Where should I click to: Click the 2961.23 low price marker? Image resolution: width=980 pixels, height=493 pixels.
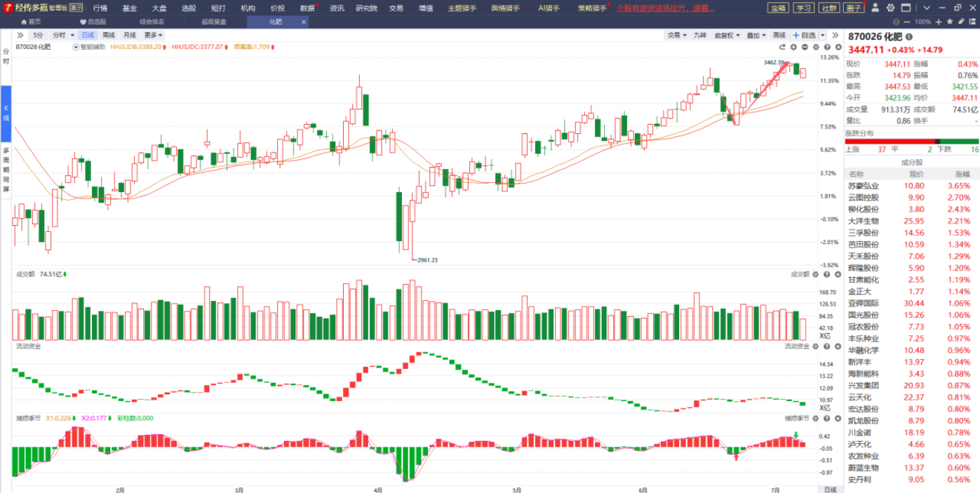427,260
